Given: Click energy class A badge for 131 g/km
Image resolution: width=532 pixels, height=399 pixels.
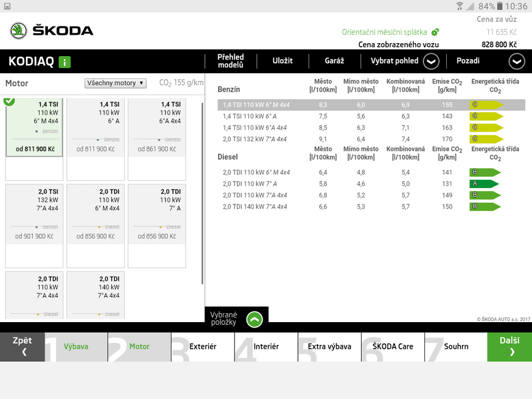Looking at the screenshot, I should [484, 184].
